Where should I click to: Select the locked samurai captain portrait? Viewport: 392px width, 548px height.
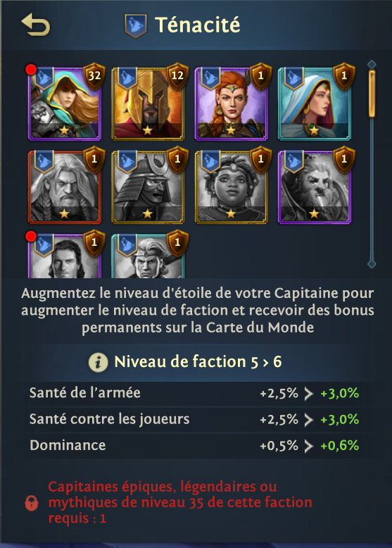[x=148, y=187]
